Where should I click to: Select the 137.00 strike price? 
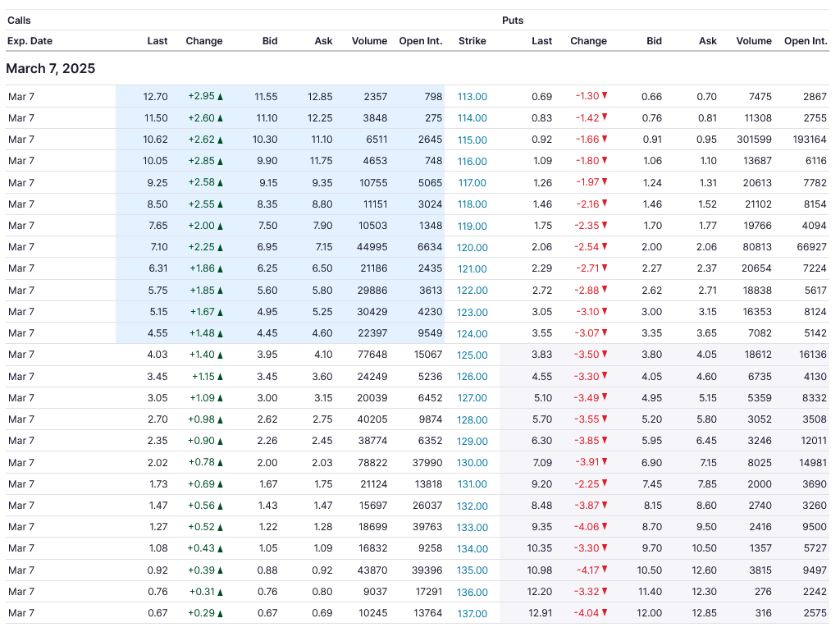472,613
